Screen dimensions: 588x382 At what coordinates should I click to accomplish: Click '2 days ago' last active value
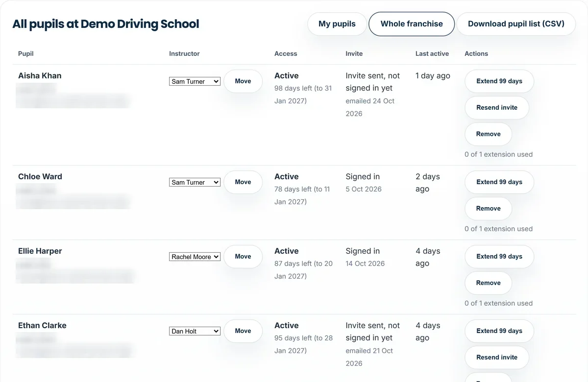(x=428, y=183)
